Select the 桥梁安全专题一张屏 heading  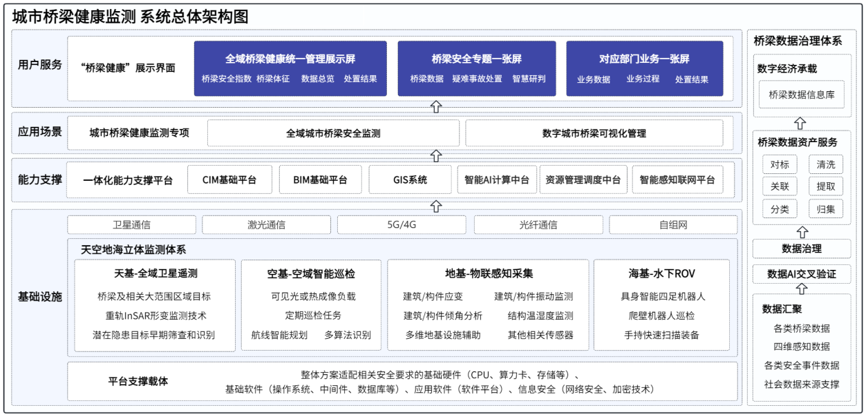point(476,59)
